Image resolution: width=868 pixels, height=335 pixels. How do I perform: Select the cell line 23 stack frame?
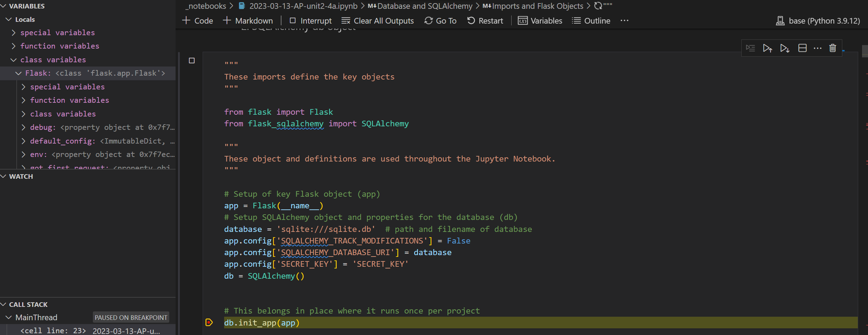click(88, 331)
